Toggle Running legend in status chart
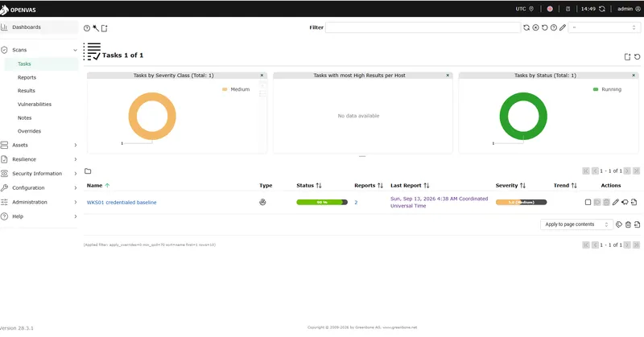 pos(607,89)
